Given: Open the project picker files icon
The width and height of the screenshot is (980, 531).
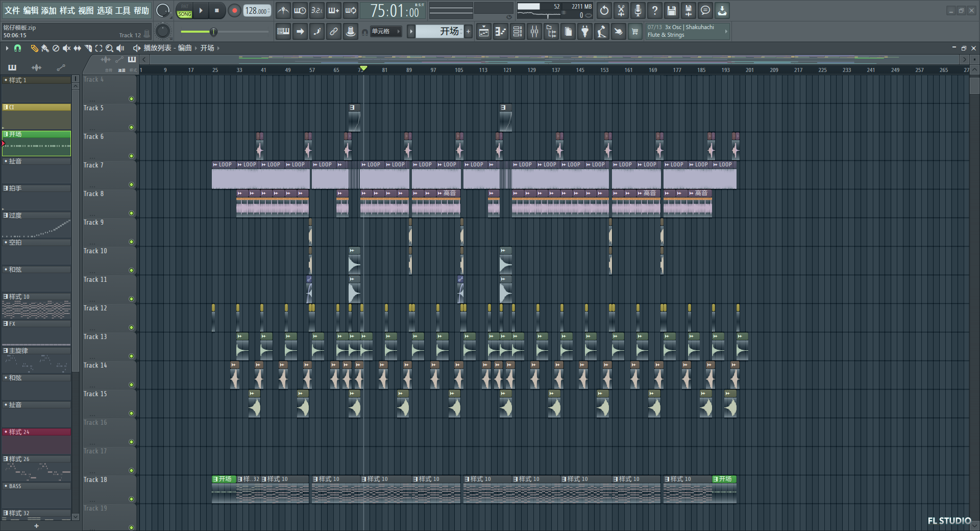Looking at the screenshot, I should 568,32.
